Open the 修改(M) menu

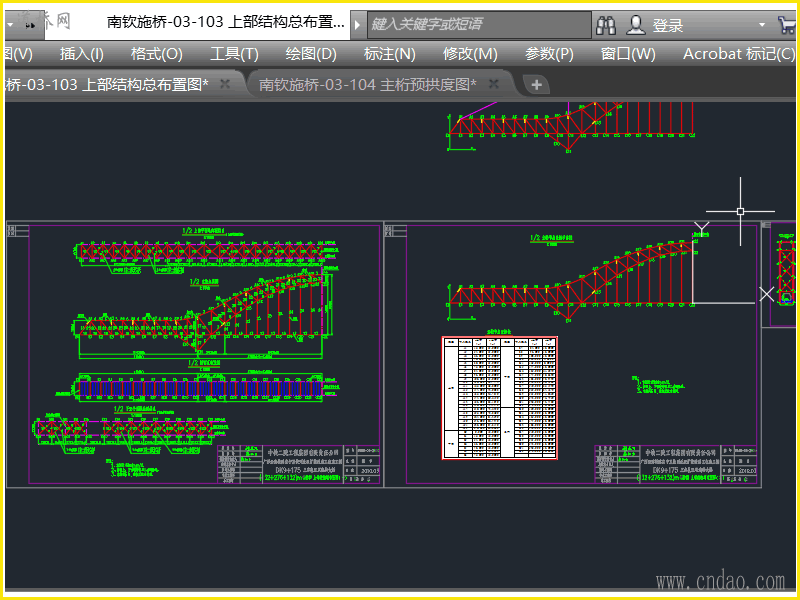pos(470,54)
